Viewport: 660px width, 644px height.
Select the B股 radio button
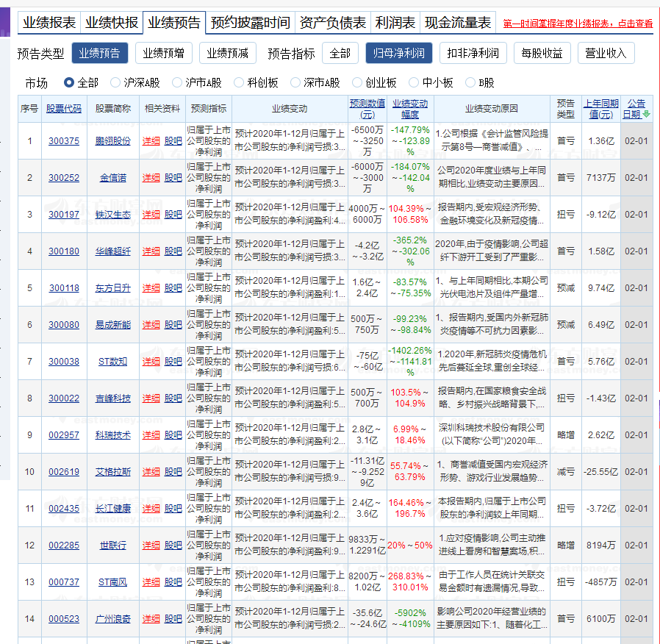coord(470,82)
